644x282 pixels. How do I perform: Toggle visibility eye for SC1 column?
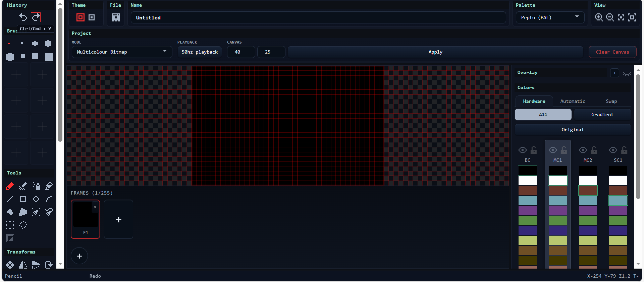tap(613, 150)
